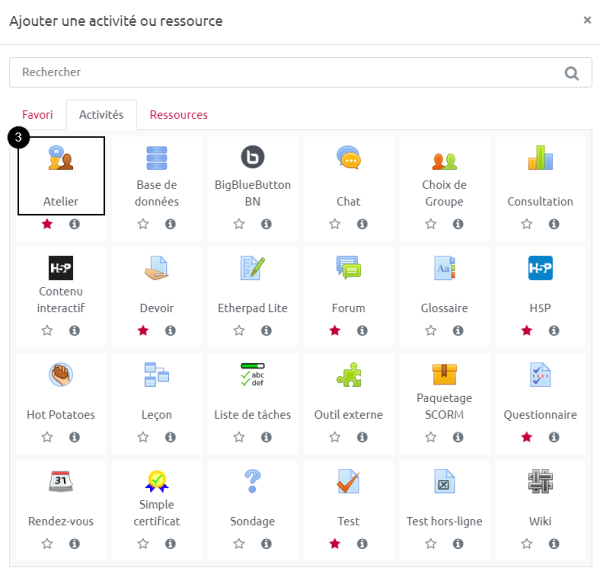Screen dimensions: 600x571
Task: Star the Chat activity as favorite
Action: [335, 224]
